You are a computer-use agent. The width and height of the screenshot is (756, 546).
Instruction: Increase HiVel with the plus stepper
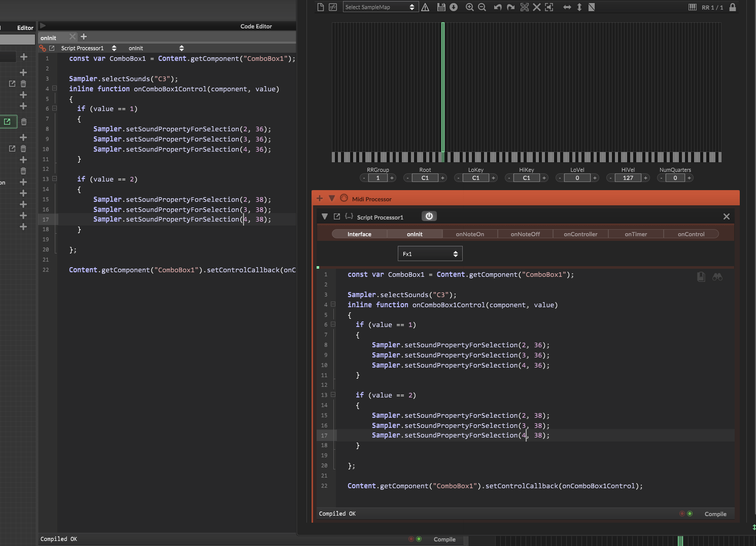[645, 178]
